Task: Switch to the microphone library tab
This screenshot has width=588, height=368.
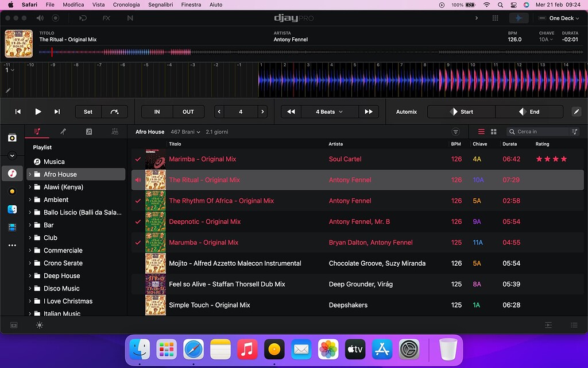Action: click(x=63, y=131)
